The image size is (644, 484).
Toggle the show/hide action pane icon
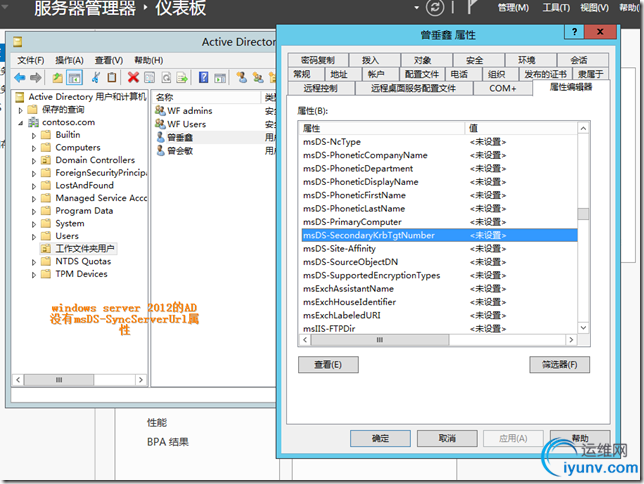pyautogui.click(x=220, y=77)
